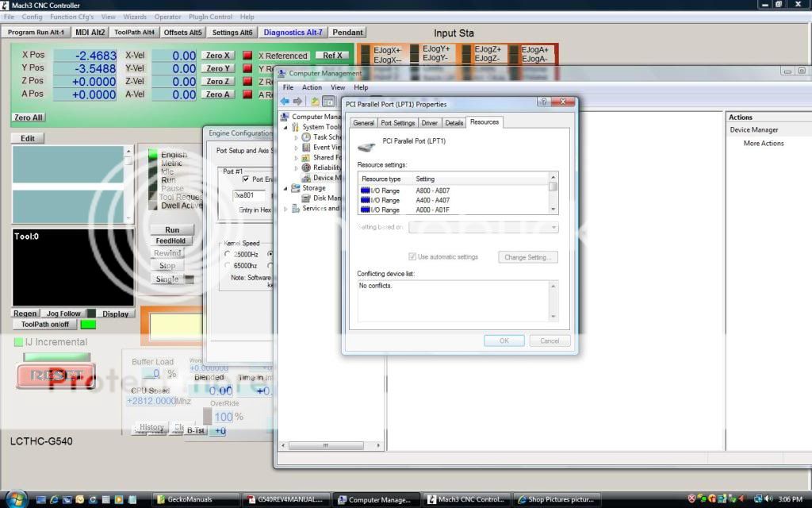Click the help question mark in Properties dialog
This screenshot has height=508, width=812.
tap(544, 102)
